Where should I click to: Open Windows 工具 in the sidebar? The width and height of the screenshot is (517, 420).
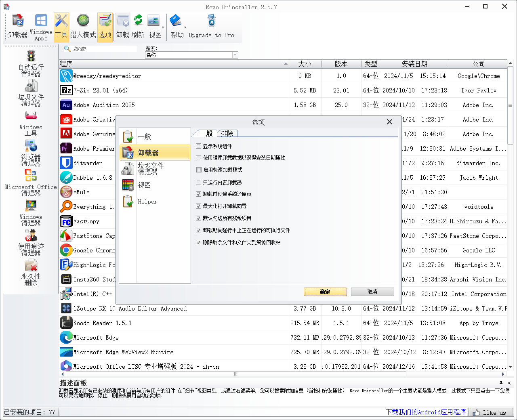(x=31, y=123)
